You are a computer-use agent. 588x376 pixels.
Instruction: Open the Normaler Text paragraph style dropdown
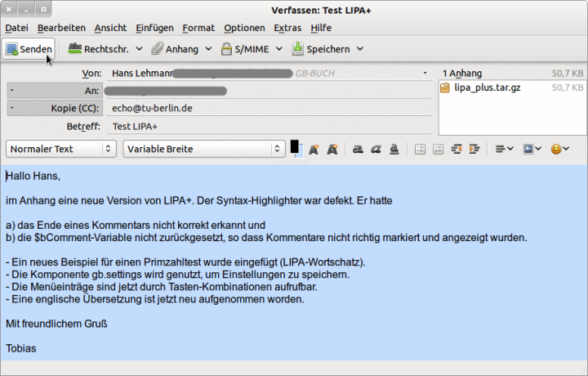(x=61, y=149)
